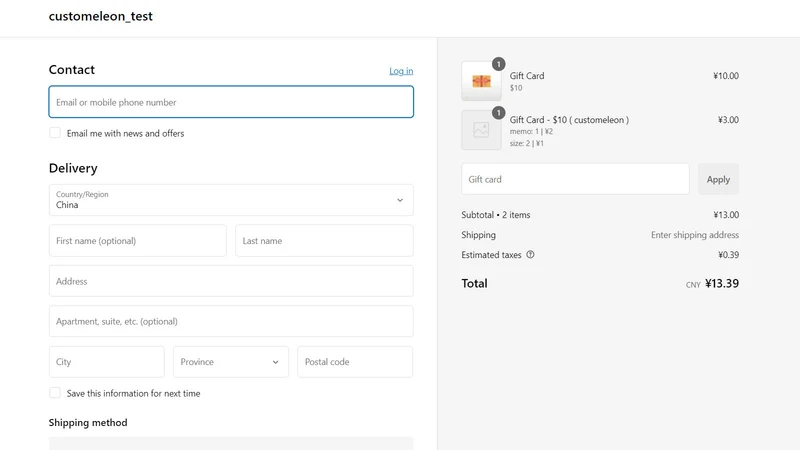Open the Country/Region dropdown

pyautogui.click(x=231, y=200)
